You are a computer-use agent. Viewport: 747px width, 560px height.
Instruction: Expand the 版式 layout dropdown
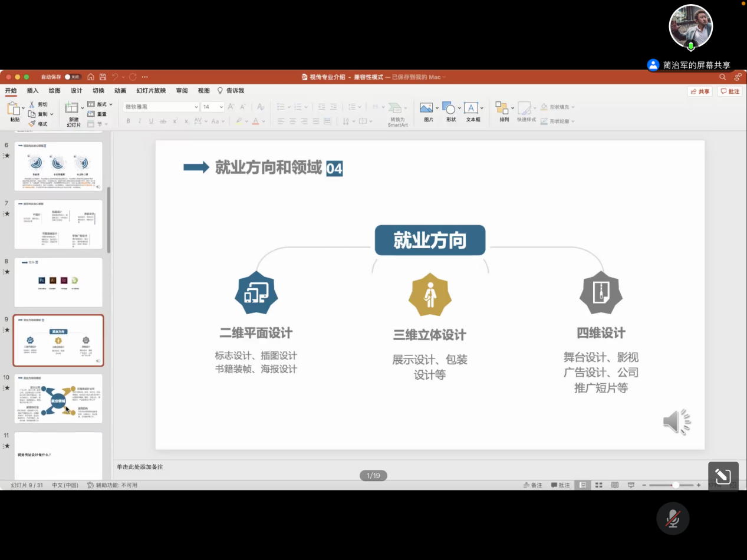point(100,104)
